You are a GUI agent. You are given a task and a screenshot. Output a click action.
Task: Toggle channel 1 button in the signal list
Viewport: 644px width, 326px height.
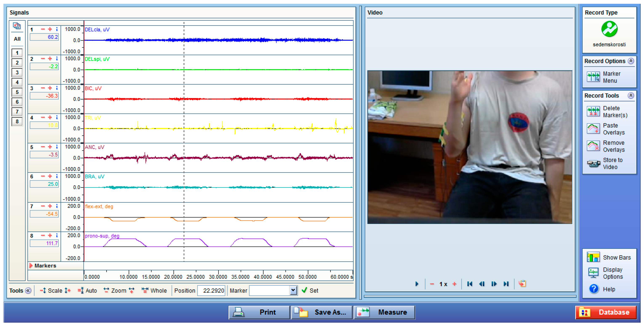pyautogui.click(x=17, y=53)
